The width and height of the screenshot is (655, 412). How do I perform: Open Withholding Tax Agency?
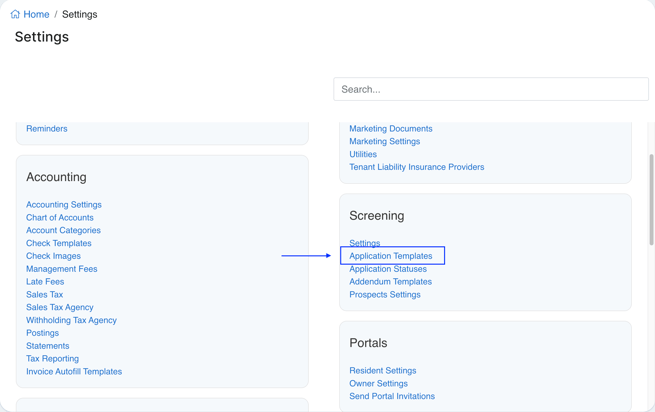coord(71,321)
